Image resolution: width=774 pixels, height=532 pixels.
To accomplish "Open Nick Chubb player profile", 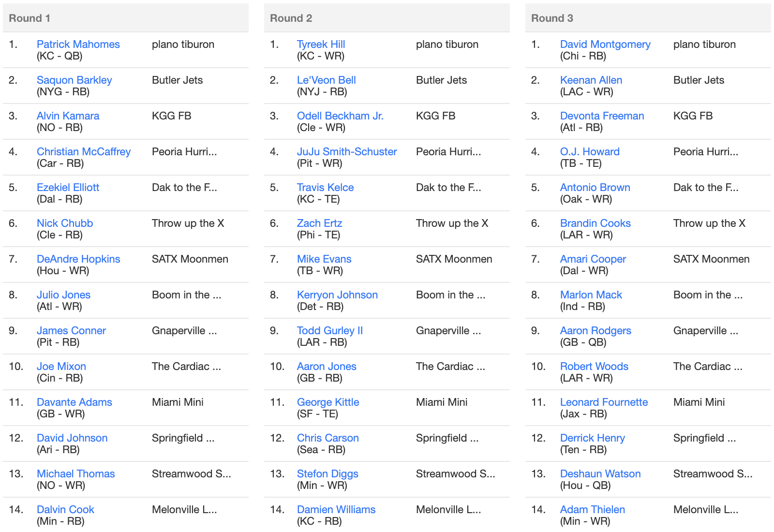I will click(x=65, y=223).
